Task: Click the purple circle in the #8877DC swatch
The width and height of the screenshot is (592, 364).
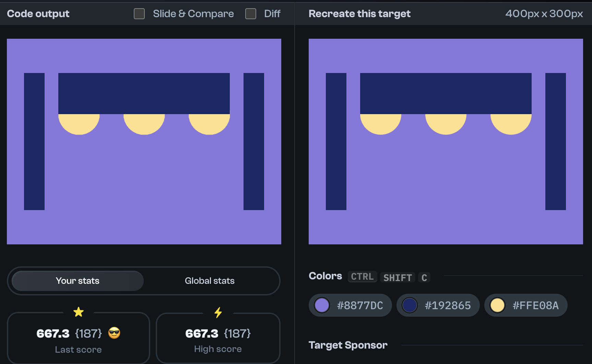Action: 322,305
